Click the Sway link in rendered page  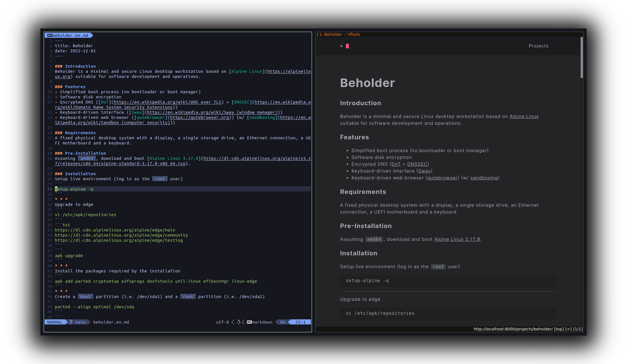(424, 171)
